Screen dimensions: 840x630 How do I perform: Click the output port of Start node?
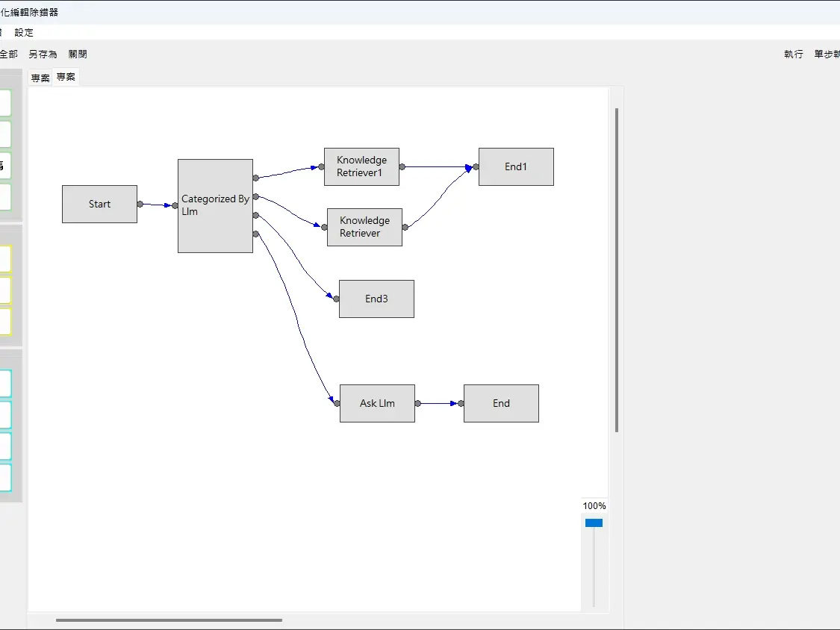(x=140, y=204)
